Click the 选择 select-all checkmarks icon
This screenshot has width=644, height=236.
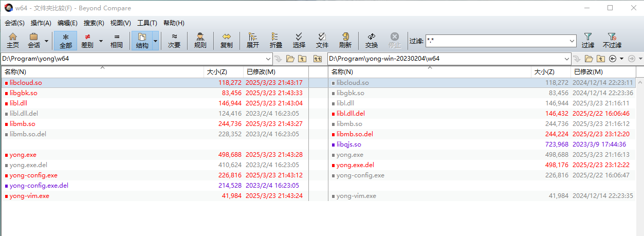(x=299, y=40)
